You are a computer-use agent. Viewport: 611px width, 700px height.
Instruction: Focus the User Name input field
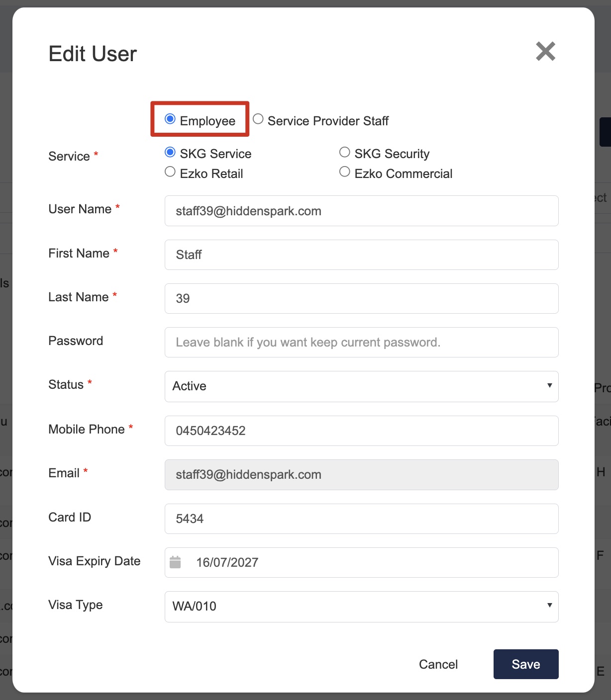tap(362, 211)
